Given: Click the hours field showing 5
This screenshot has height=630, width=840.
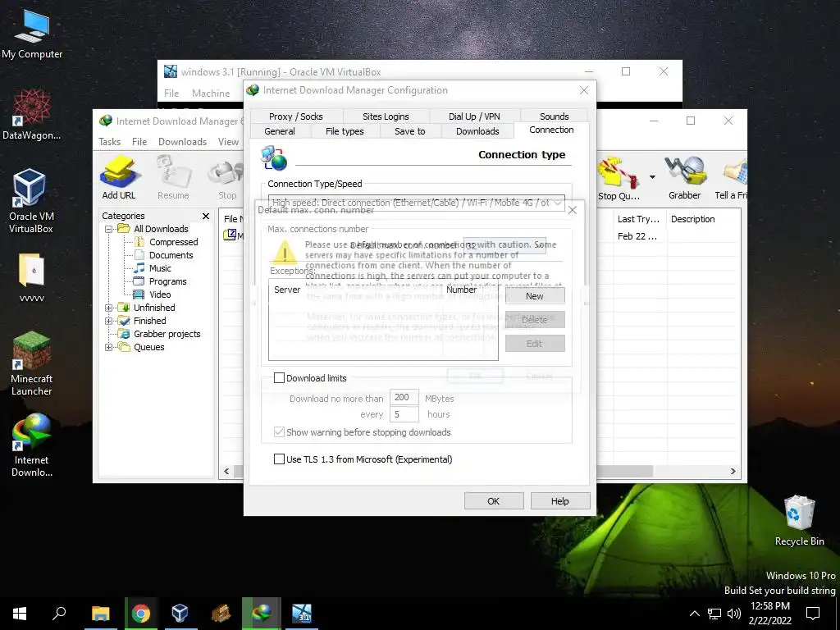Looking at the screenshot, I should [x=404, y=414].
